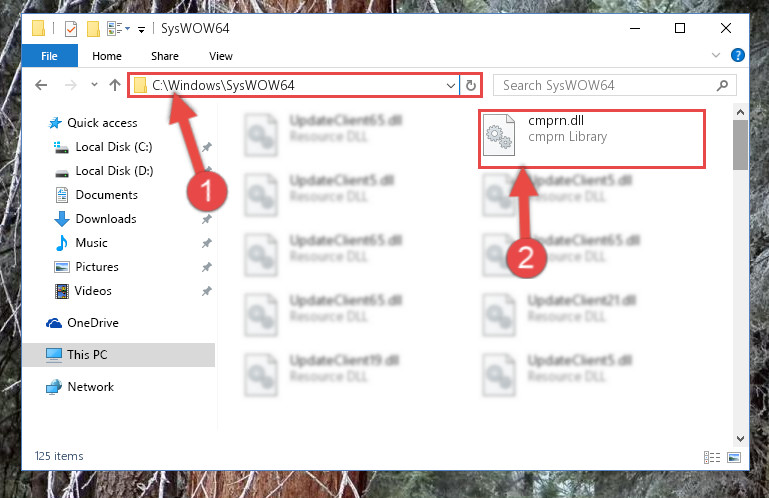
Task: Click the search magnifier icon
Action: click(x=722, y=86)
